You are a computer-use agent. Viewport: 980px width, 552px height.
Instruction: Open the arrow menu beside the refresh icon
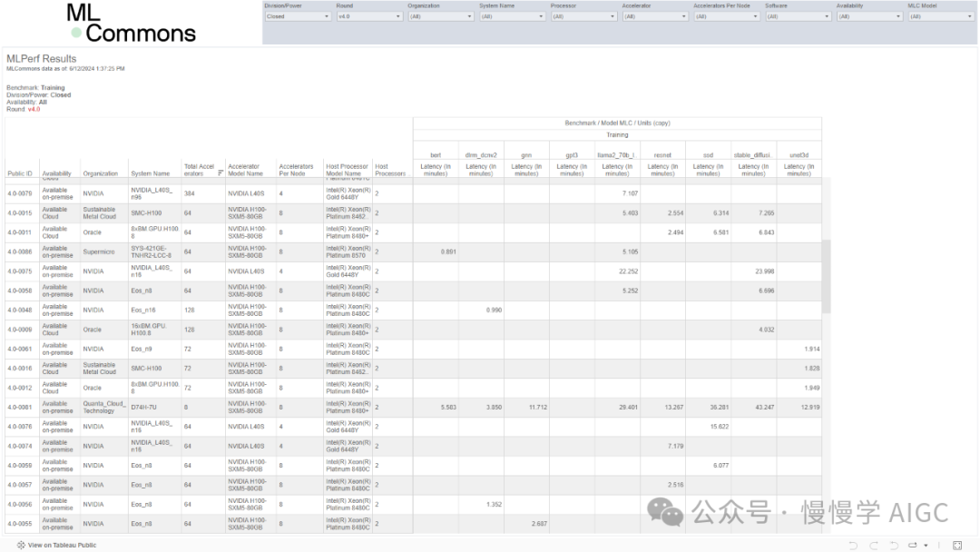926,545
